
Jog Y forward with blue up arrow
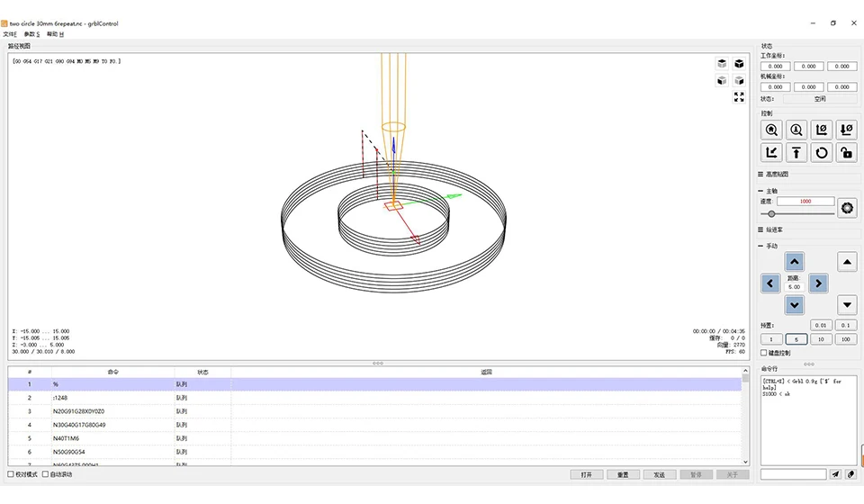point(794,262)
